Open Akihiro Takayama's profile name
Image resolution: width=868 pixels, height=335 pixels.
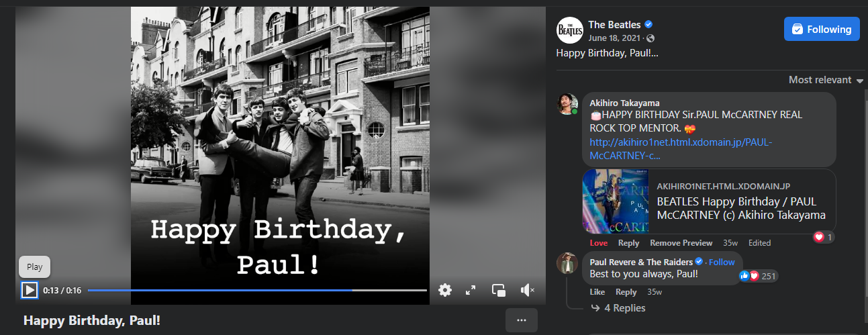pyautogui.click(x=624, y=103)
